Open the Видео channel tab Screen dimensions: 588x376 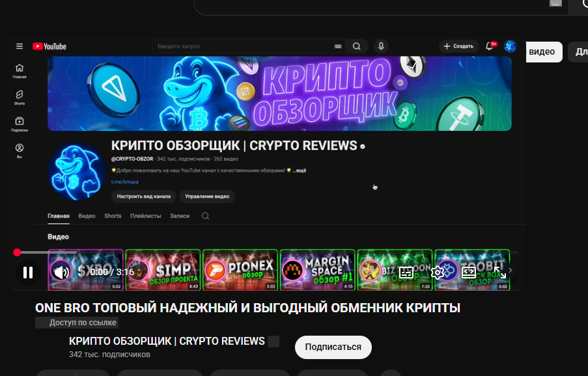tap(87, 216)
